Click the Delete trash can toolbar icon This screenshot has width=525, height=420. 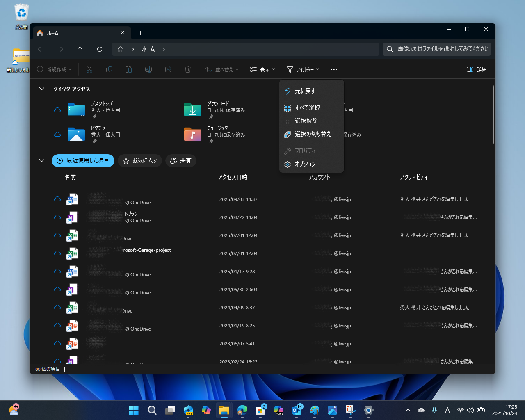click(188, 70)
